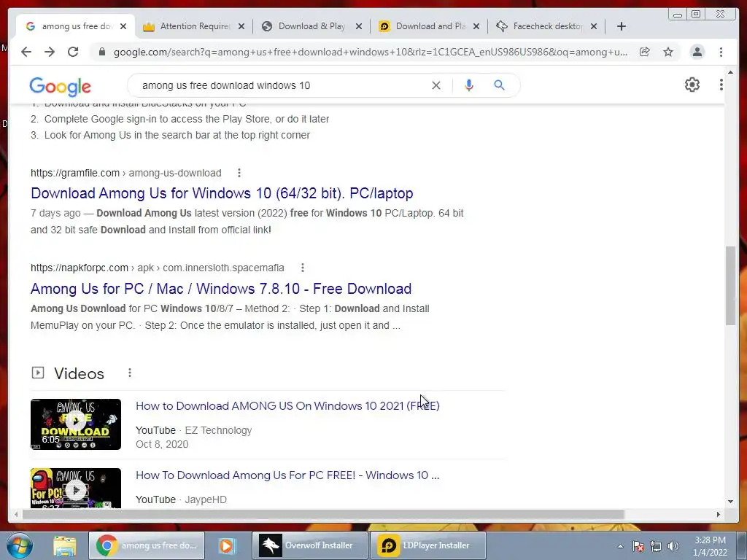Image resolution: width=747 pixels, height=560 pixels.
Task: Open options next to Videos heading
Action: point(130,373)
